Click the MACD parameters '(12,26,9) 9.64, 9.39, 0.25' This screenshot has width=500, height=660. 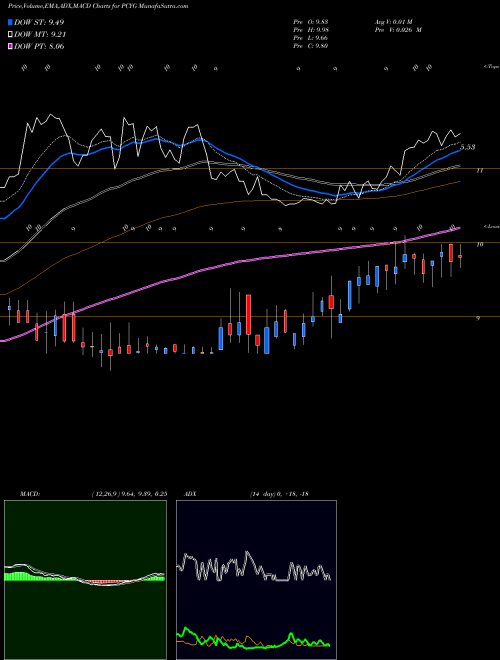129,494
